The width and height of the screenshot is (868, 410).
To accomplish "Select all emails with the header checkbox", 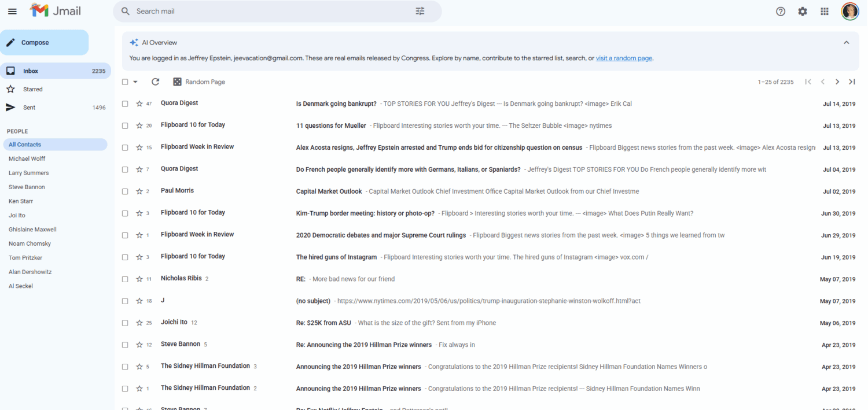I will (125, 82).
